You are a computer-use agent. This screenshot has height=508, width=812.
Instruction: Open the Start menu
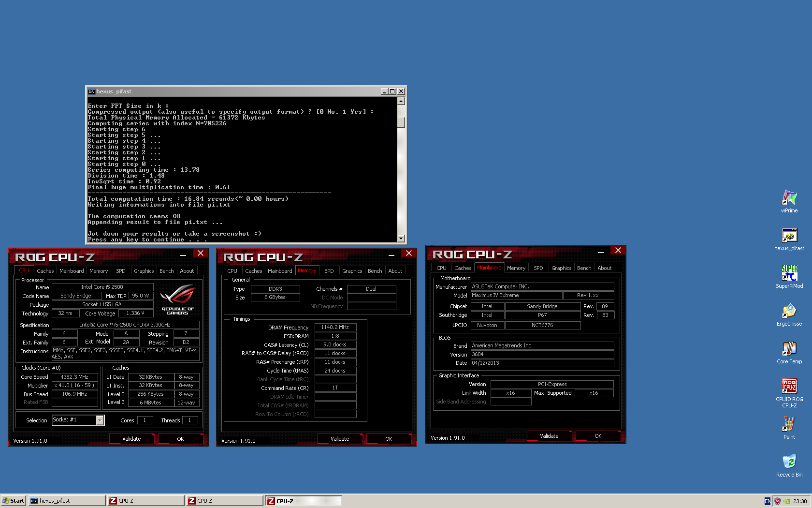[13, 501]
